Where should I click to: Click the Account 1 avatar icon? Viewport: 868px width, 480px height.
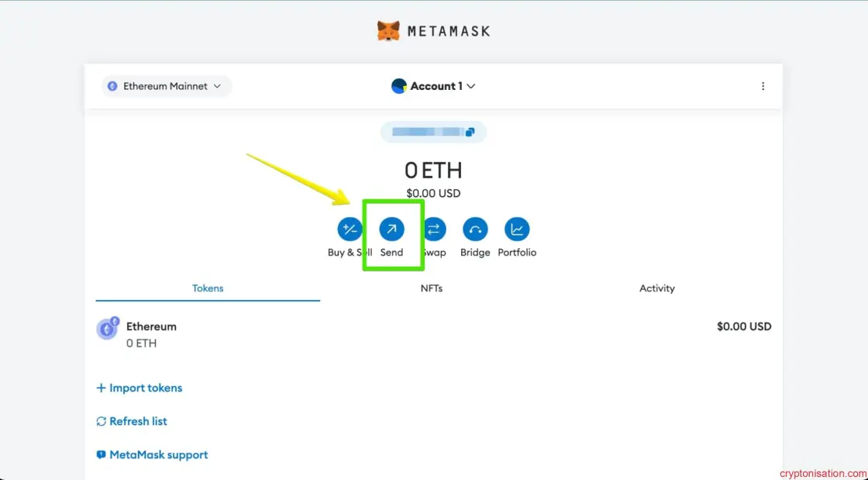(399, 86)
